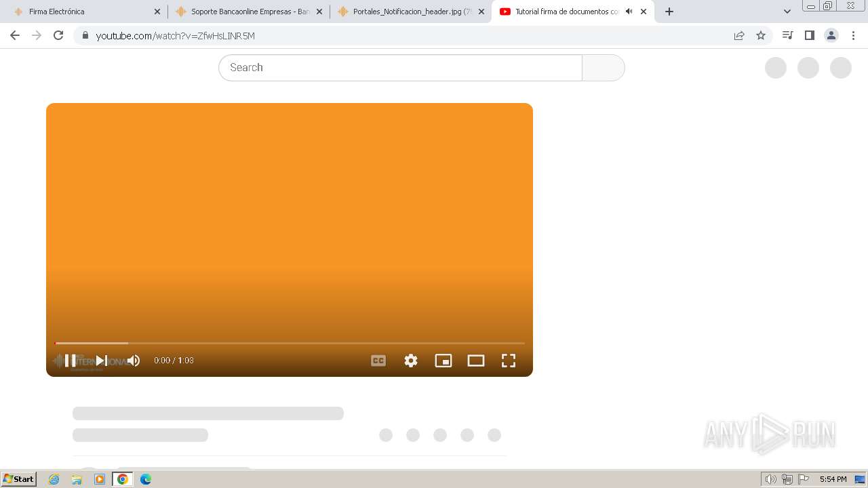Toggle closed captions on the video
This screenshot has height=488, width=868.
pos(378,361)
